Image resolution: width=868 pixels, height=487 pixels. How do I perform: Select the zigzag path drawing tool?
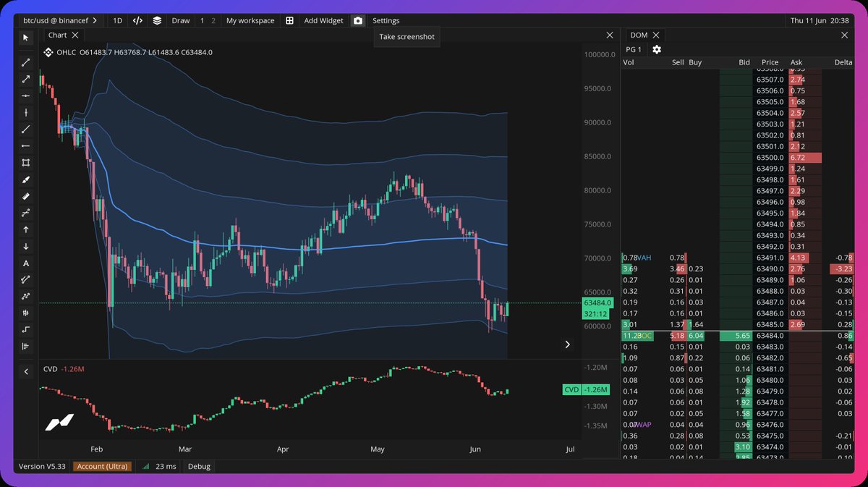coord(26,297)
